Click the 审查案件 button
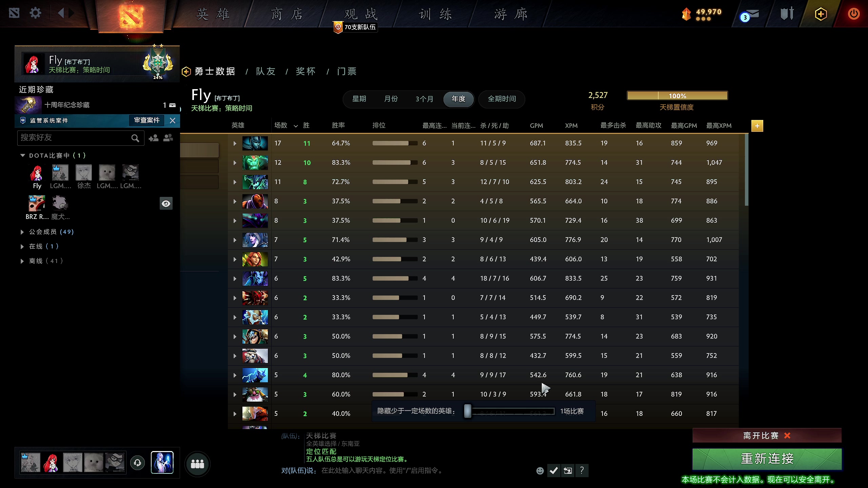 coord(147,120)
